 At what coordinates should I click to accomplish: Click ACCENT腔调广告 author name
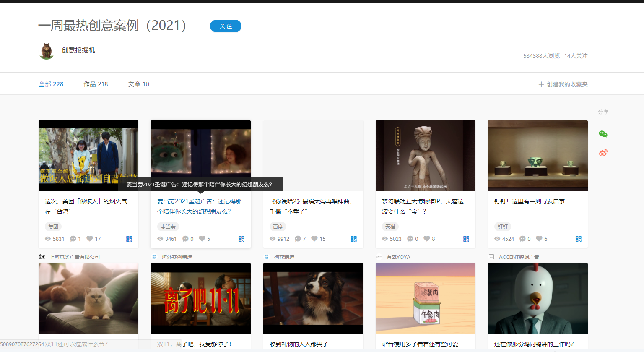519,257
